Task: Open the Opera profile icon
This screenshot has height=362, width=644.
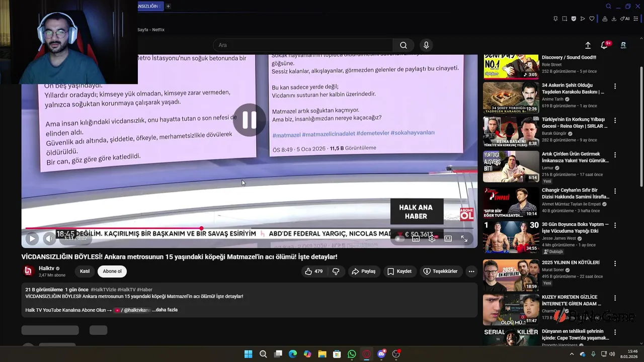Action: click(605, 19)
